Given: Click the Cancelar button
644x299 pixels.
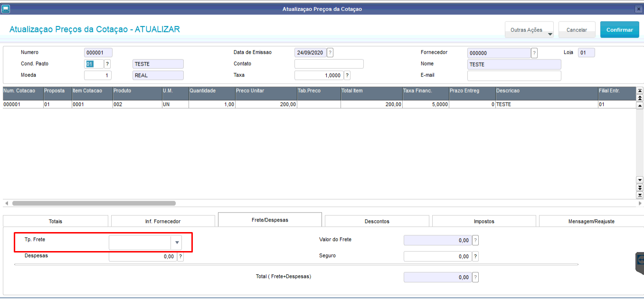Looking at the screenshot, I should click(577, 30).
